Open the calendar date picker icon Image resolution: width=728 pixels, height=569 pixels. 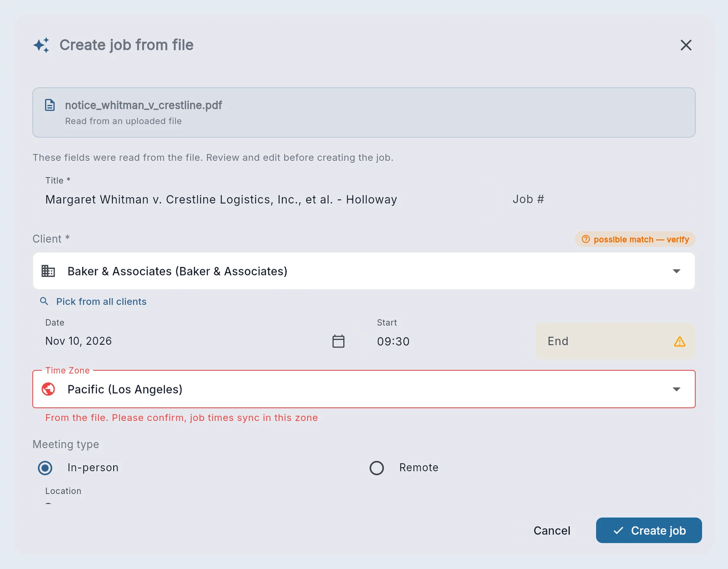(x=339, y=341)
